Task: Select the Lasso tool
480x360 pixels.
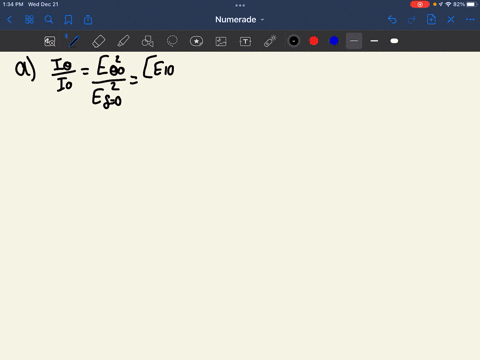Action: tap(172, 41)
